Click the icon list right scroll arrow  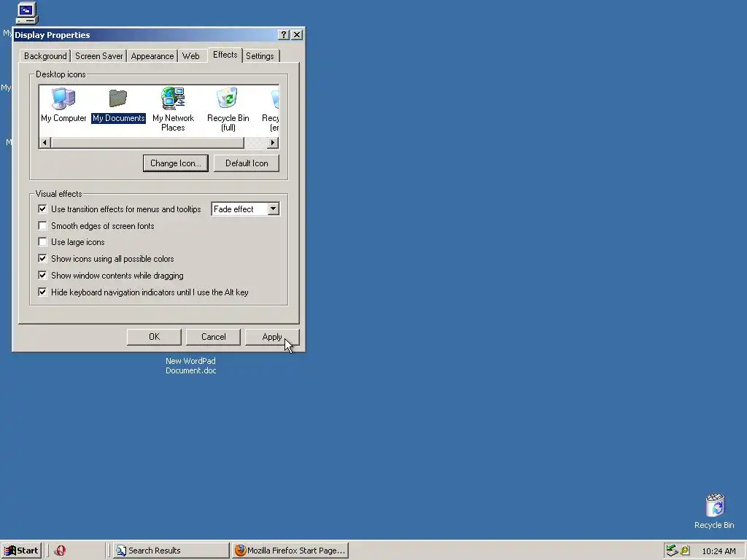273,142
